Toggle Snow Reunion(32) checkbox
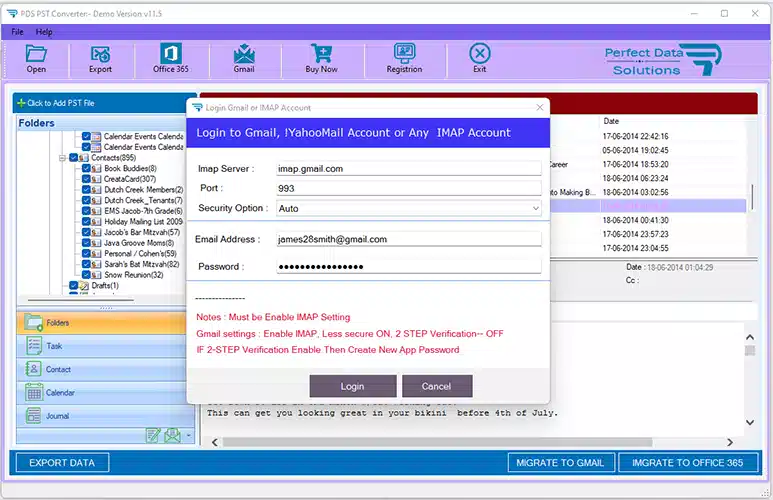 (x=86, y=275)
